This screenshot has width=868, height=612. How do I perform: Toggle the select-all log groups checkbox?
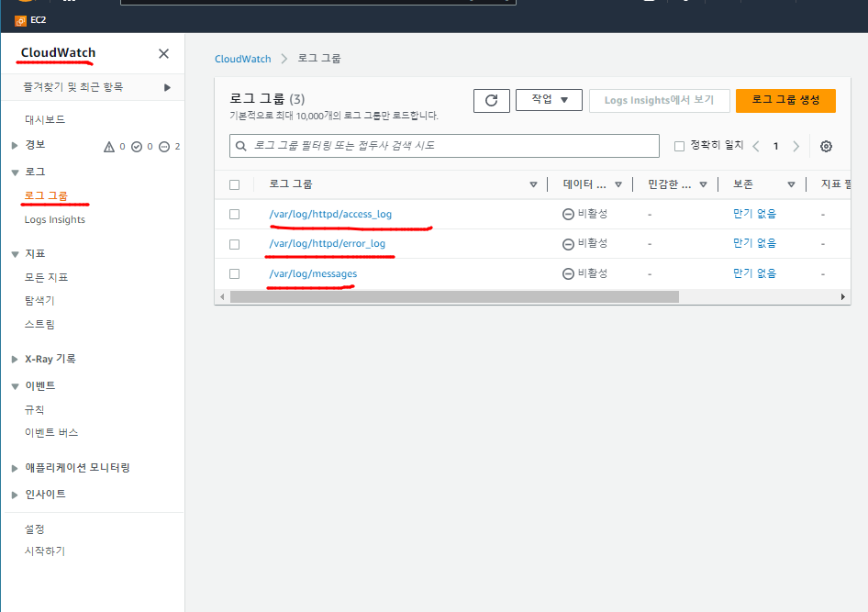tap(235, 184)
